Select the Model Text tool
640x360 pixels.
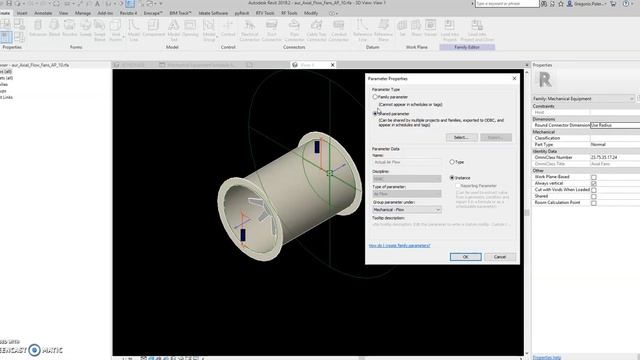click(173, 30)
